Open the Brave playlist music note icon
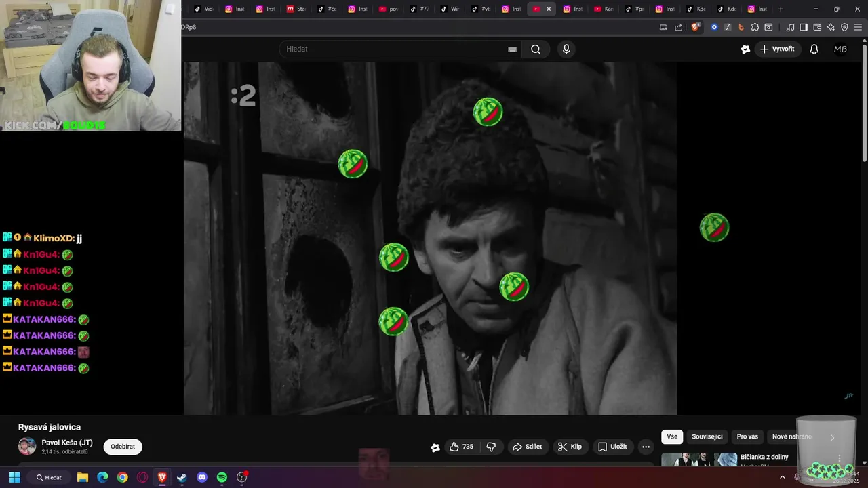This screenshot has width=868, height=488. 790,27
